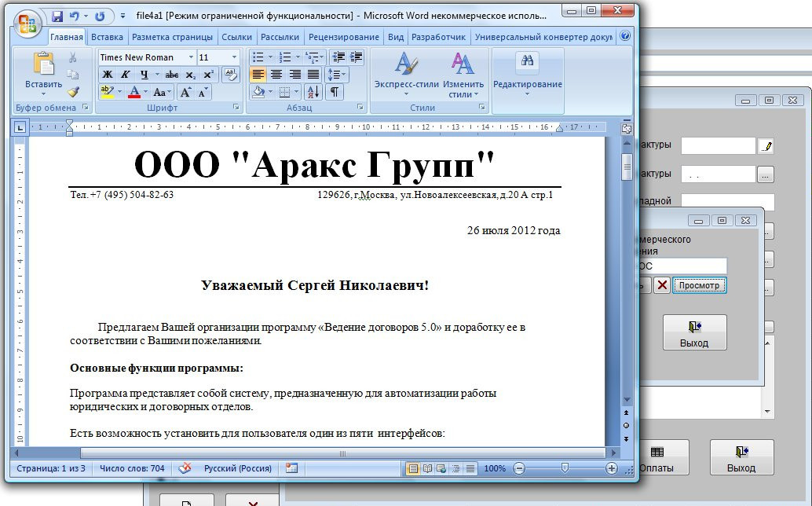Open the Times New Roman font dropdown

coord(191,57)
